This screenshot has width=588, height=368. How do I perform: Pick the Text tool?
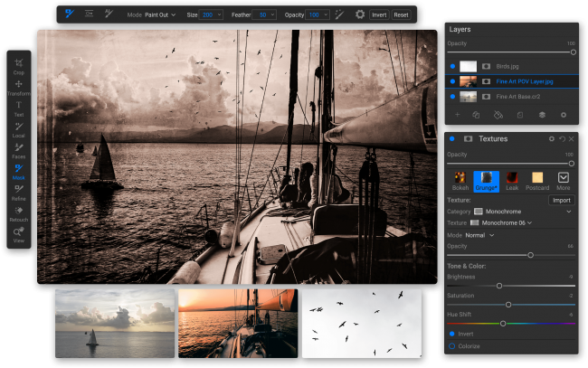coord(19,108)
